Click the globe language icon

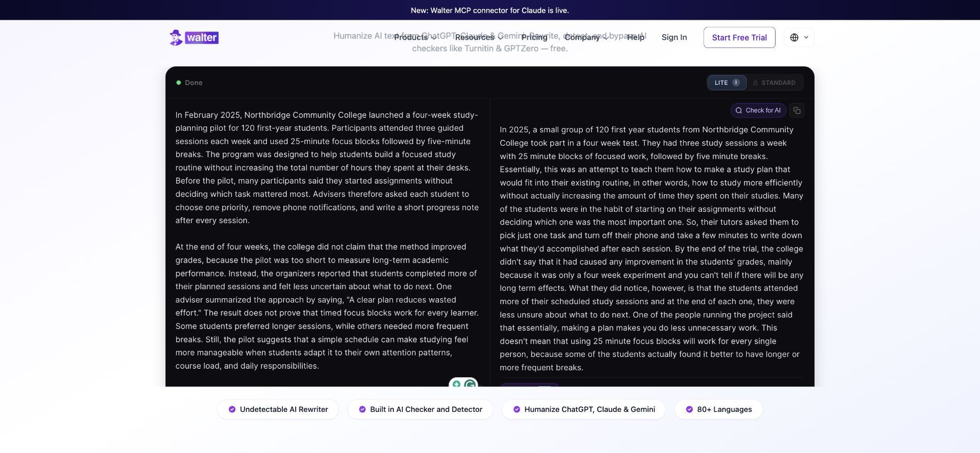point(794,37)
